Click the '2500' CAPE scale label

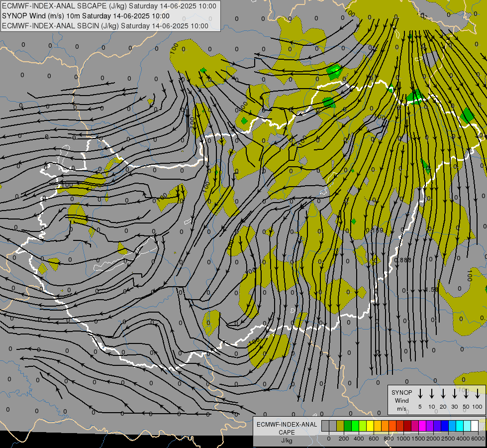(448, 439)
